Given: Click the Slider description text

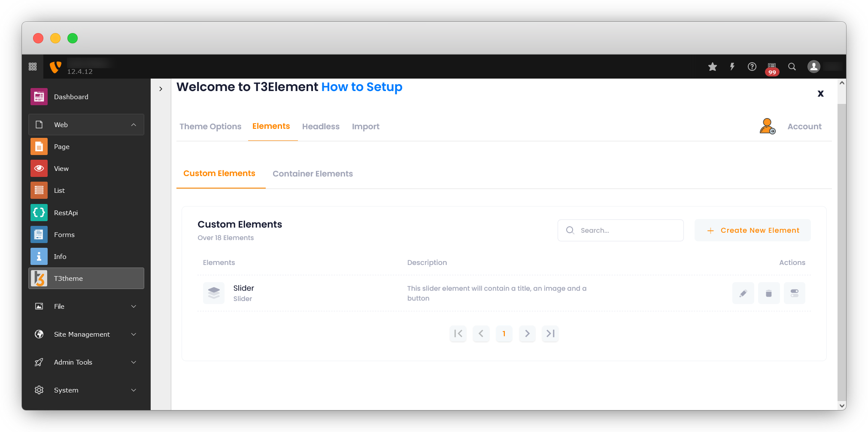Looking at the screenshot, I should pos(497,293).
